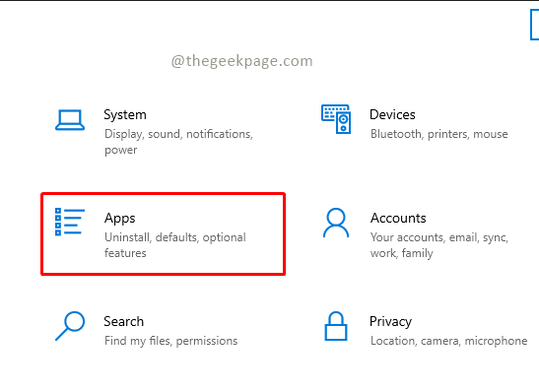Screen dimensions: 539x392
Task: Click "Find my files, permissions" description
Action: pyautogui.click(x=170, y=341)
